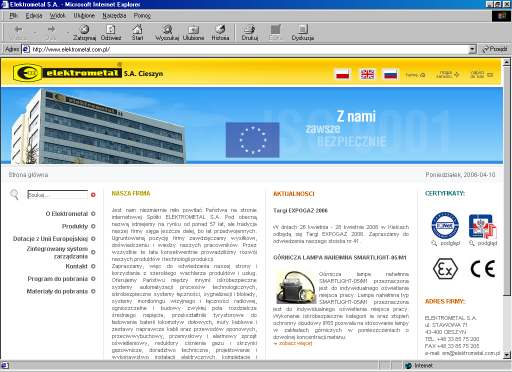Open the smartlight lamp thumbnail image
512x372 pixels.
(294, 287)
